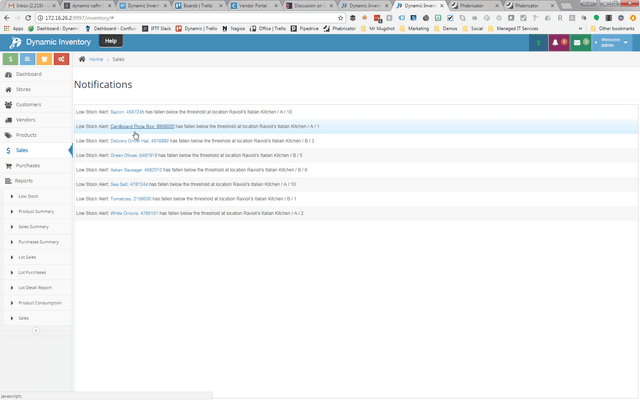This screenshot has width=640, height=400.
Task: Bookmark this page with the star icon
Action: click(340, 18)
